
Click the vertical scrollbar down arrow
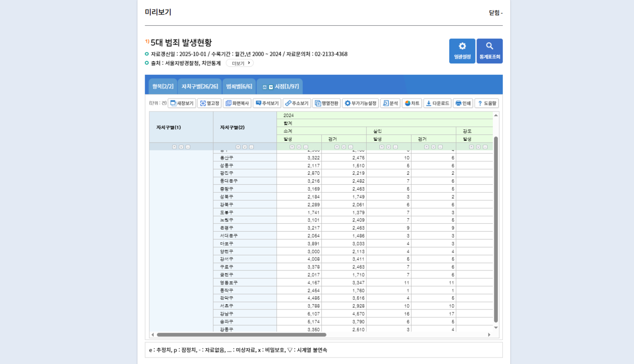[496, 327]
